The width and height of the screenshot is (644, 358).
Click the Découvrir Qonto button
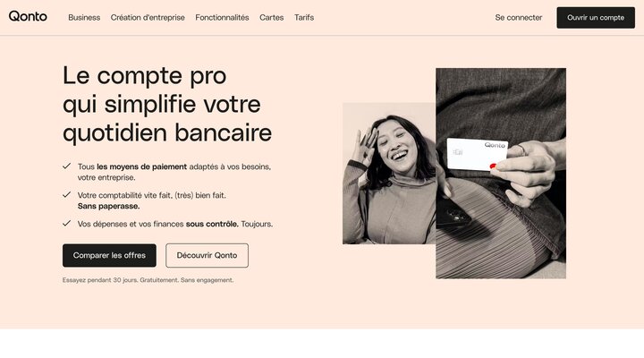pyautogui.click(x=207, y=255)
